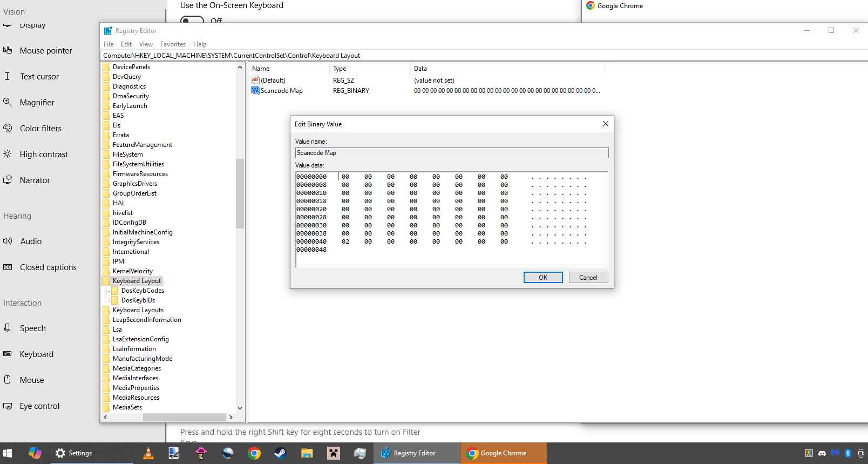Open File Explorer from the taskbar
Viewport: 868px width, 464px height.
point(307,453)
